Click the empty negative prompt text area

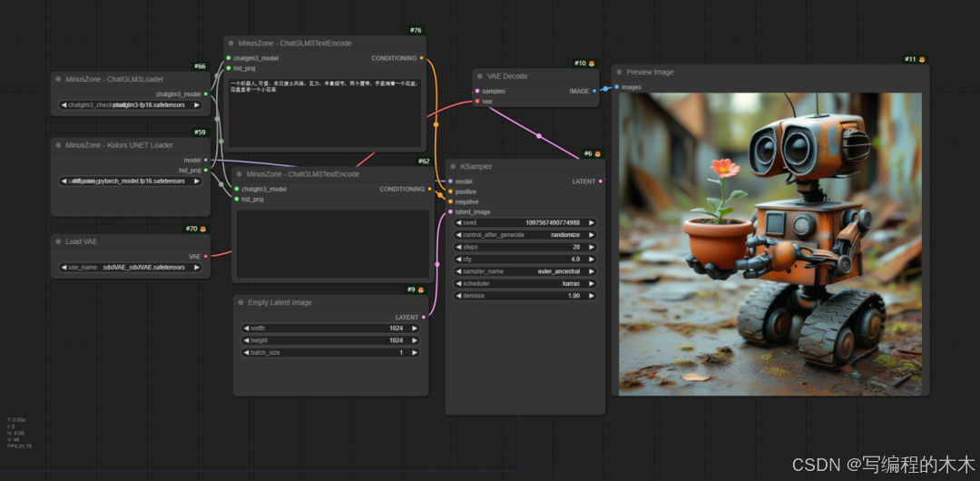coord(332,243)
